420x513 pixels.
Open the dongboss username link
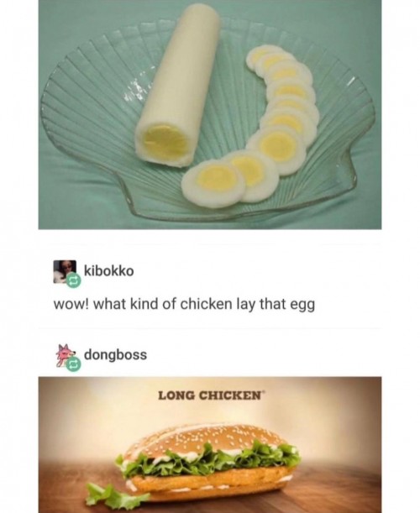coord(116,355)
